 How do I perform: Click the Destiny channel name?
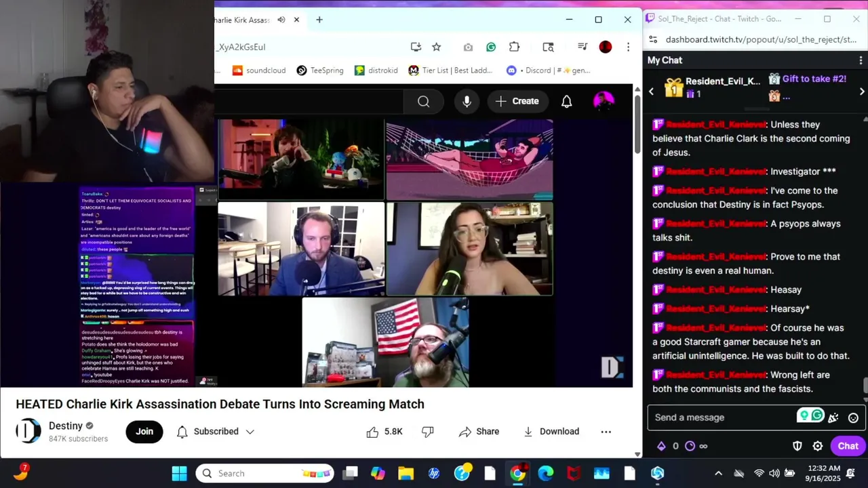coord(66,426)
